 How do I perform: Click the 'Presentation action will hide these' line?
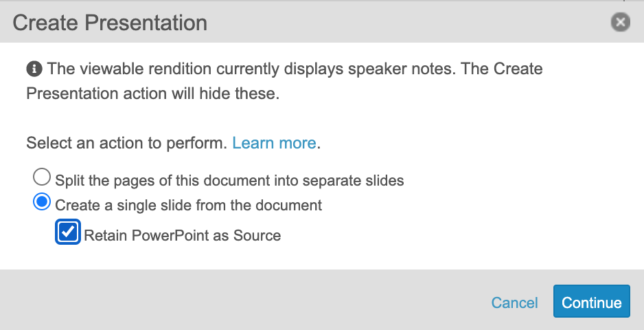point(152,94)
